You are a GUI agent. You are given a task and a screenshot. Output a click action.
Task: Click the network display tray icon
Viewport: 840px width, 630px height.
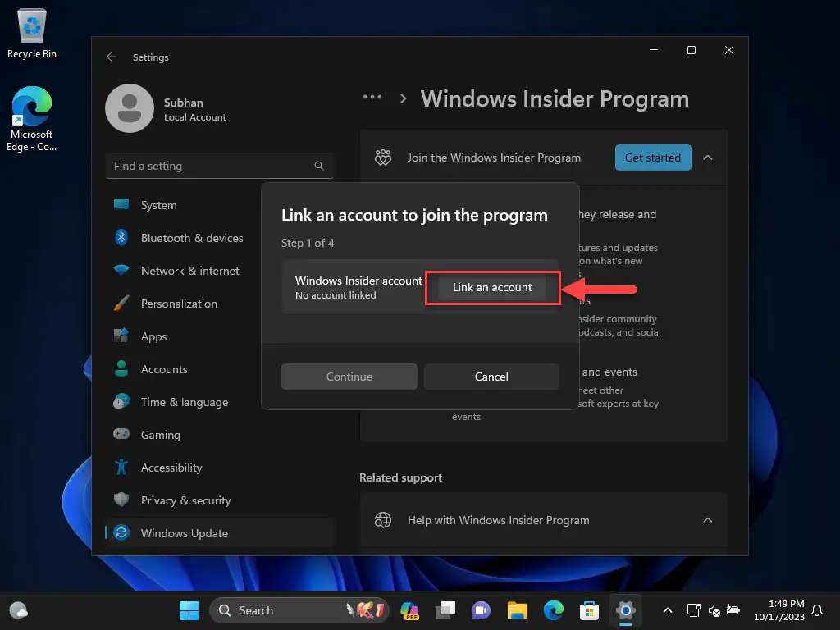694,610
